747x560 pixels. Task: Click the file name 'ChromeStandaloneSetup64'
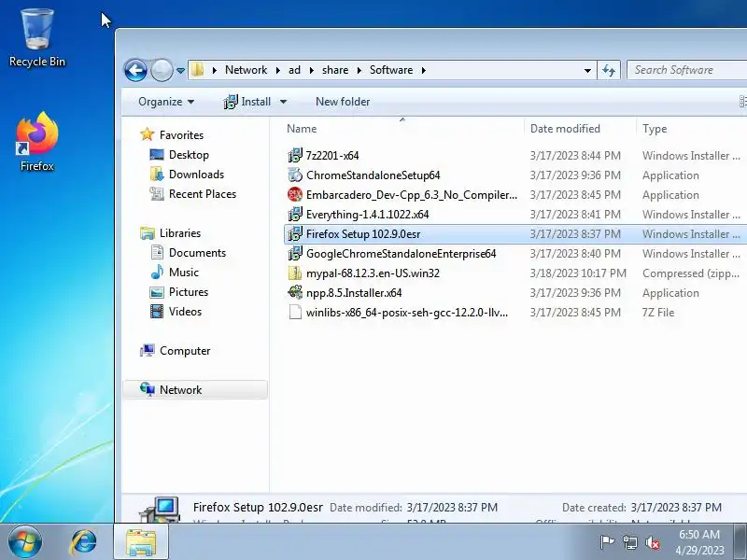[373, 175]
